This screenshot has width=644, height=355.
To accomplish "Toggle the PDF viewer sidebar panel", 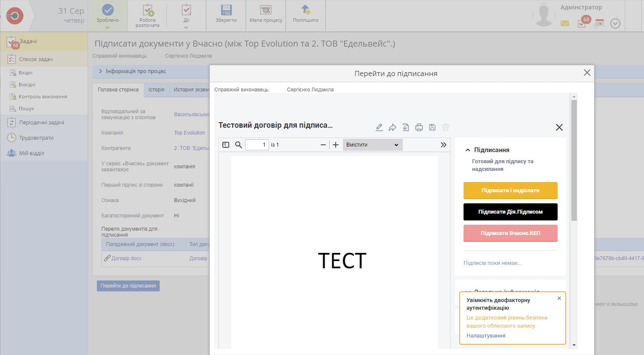I will 226,145.
